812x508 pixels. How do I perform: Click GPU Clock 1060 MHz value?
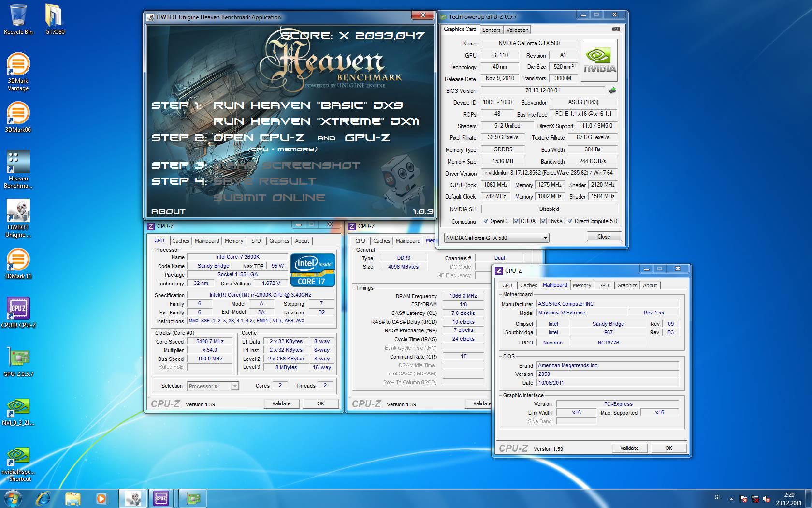(495, 185)
